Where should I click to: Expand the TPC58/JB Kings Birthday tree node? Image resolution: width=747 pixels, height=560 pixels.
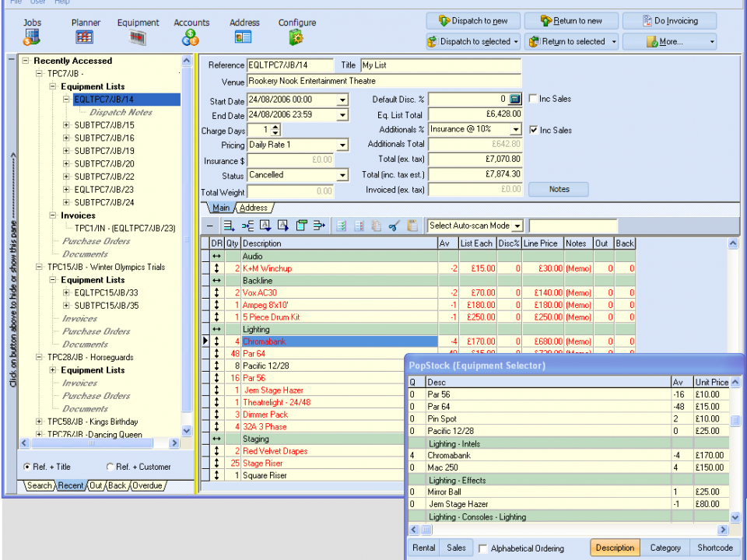[40, 422]
